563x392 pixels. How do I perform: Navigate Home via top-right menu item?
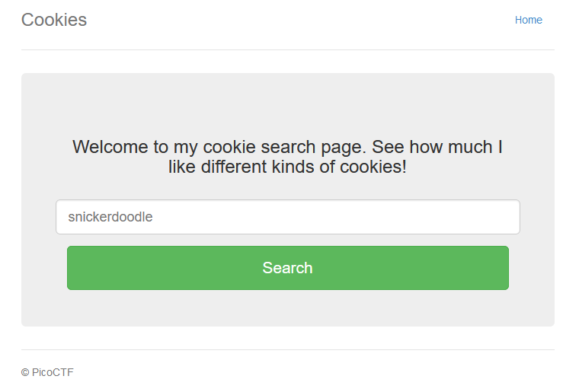pyautogui.click(x=528, y=20)
